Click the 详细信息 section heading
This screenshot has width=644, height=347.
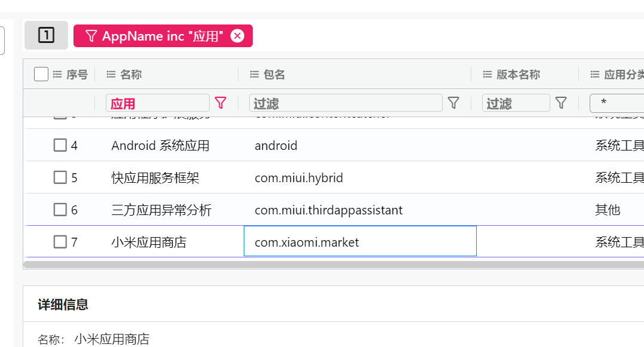[63, 305]
